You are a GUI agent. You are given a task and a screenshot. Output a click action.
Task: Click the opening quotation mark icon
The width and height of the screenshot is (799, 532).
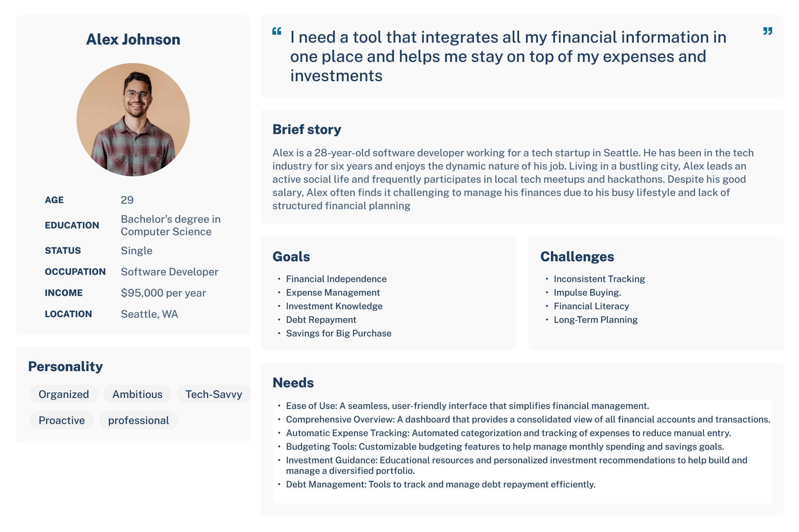[277, 31]
